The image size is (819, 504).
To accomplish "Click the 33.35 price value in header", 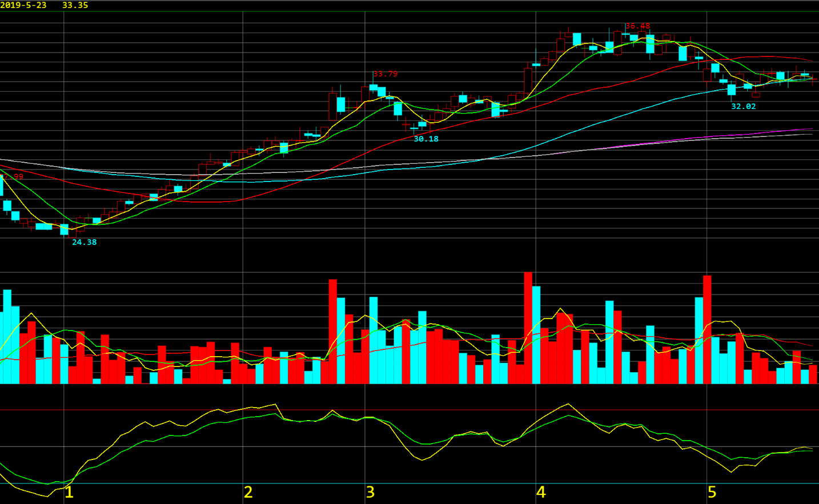I will [x=75, y=5].
